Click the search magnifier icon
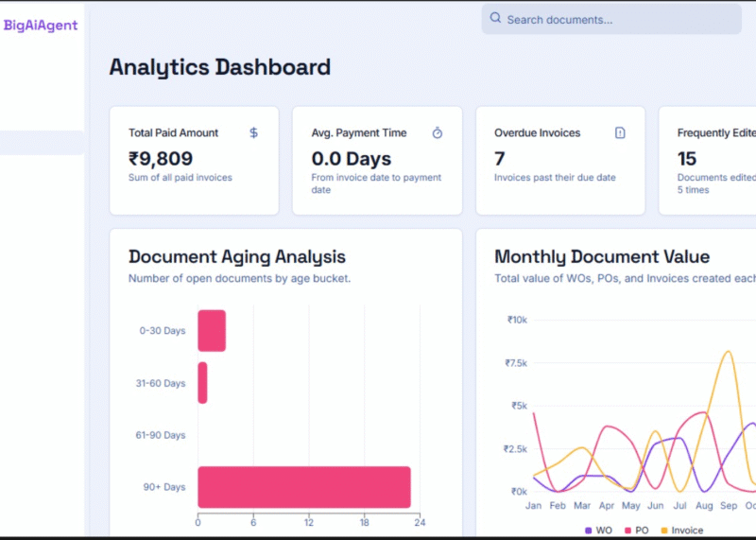 [x=495, y=19]
